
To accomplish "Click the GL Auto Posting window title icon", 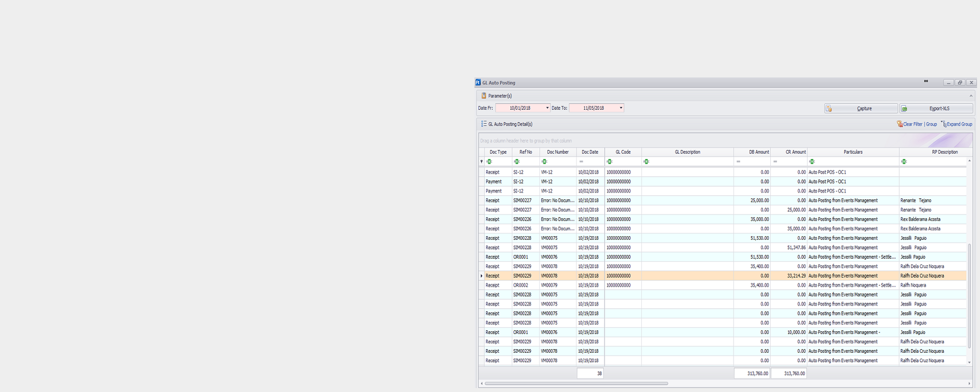I will coord(478,82).
